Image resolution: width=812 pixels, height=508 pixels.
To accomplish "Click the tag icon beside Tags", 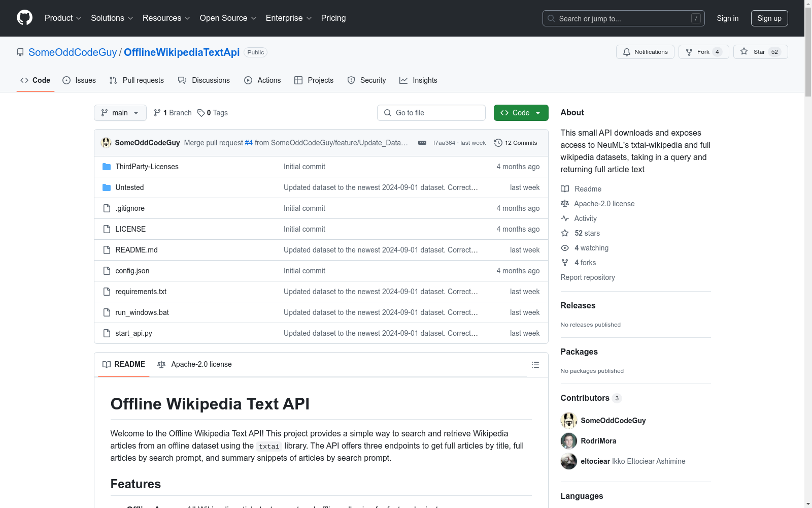I will (x=201, y=113).
